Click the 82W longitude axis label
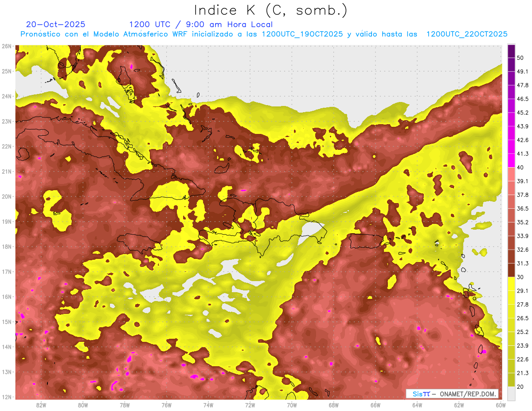Image resolution: width=532 pixels, height=411 pixels. [x=41, y=405]
